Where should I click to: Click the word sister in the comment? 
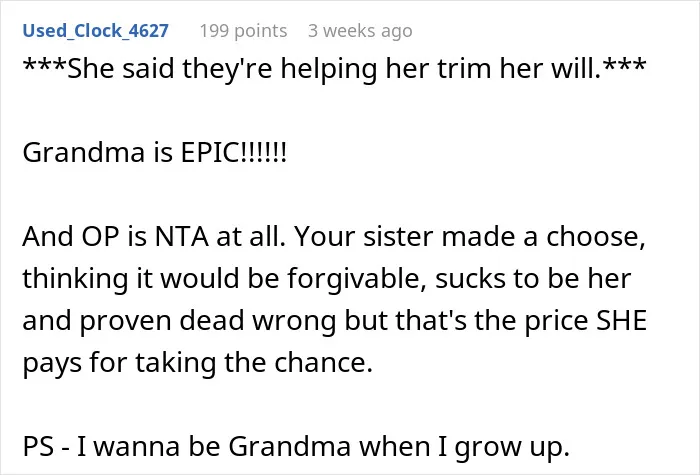tap(398, 237)
